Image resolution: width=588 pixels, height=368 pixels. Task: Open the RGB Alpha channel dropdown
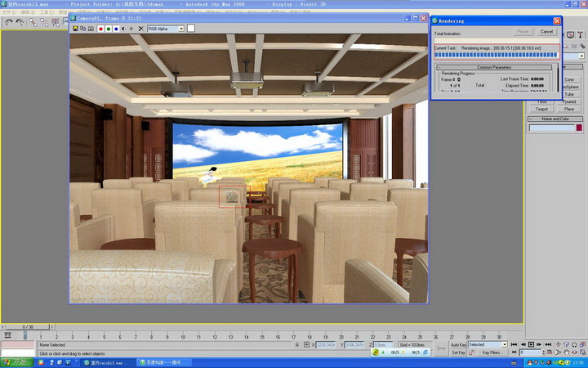point(180,29)
